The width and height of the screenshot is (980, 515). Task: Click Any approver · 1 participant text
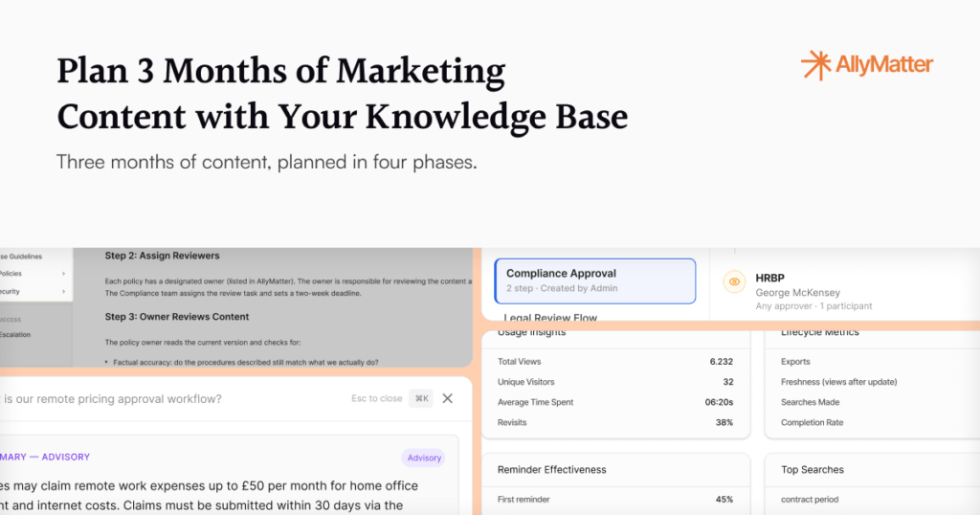[x=813, y=306]
